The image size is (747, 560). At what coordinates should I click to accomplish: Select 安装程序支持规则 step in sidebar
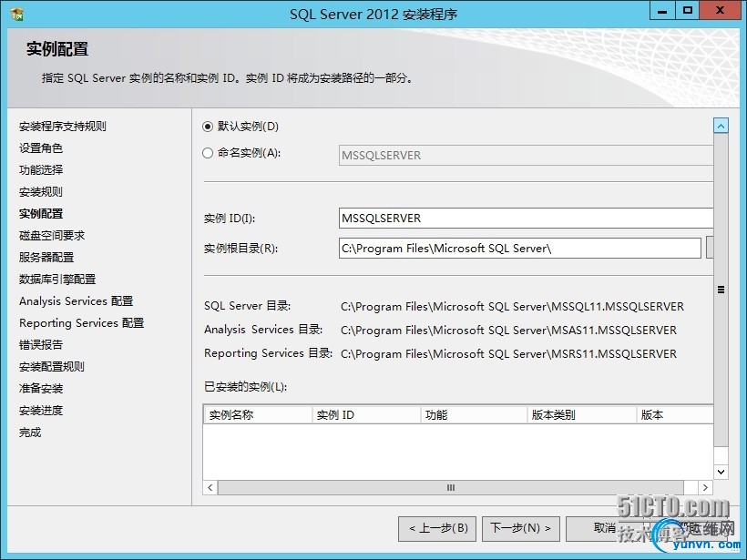coord(63,127)
